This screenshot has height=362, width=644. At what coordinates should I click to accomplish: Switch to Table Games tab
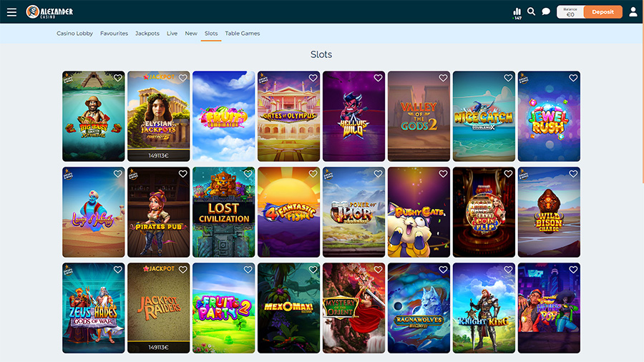pos(243,33)
